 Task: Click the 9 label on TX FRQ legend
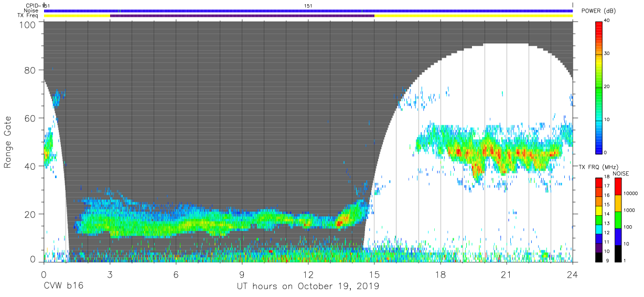(x=607, y=260)
